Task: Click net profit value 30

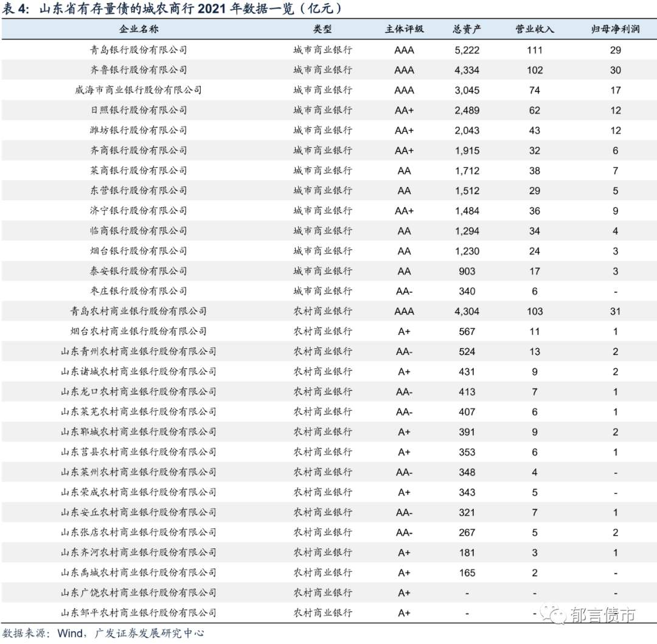Action: [x=615, y=71]
